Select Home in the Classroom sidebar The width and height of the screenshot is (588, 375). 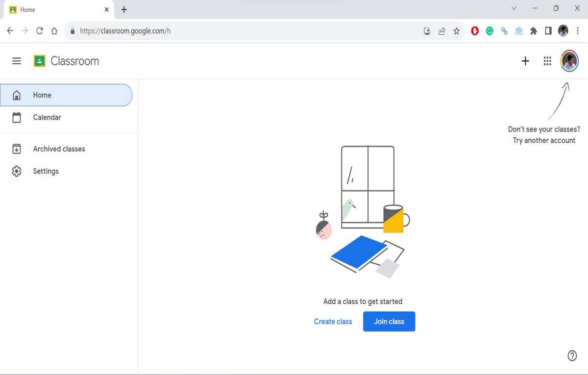click(x=42, y=95)
